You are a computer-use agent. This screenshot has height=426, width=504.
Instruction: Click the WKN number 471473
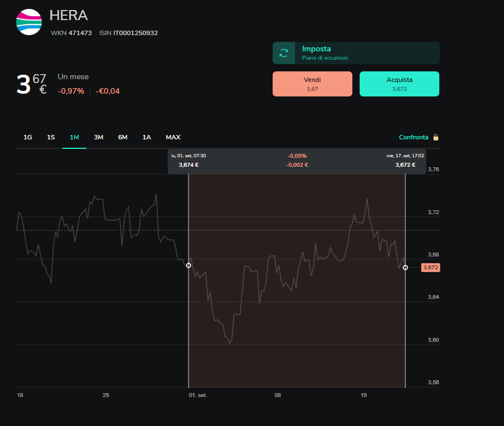tap(80, 33)
